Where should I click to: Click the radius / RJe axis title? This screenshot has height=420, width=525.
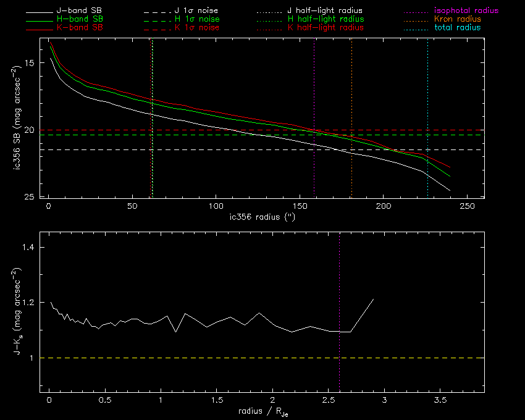coord(262,412)
